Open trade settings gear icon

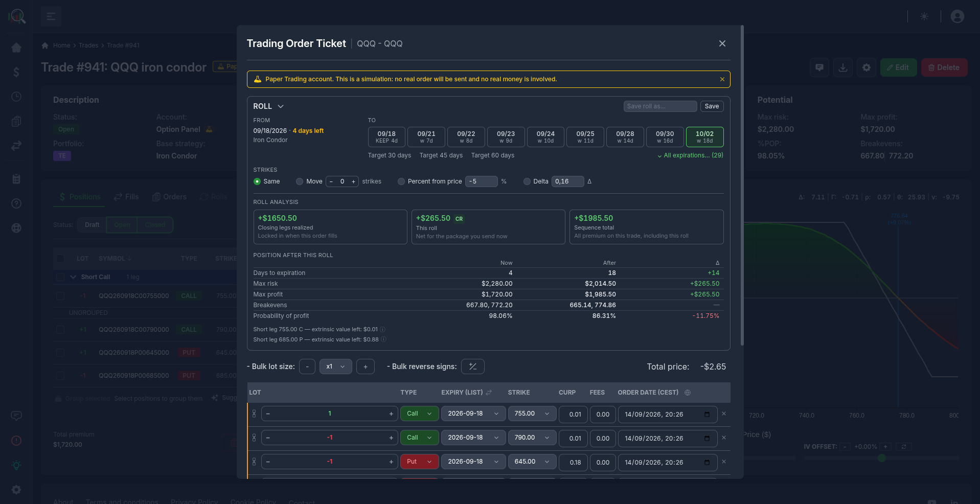tap(867, 67)
